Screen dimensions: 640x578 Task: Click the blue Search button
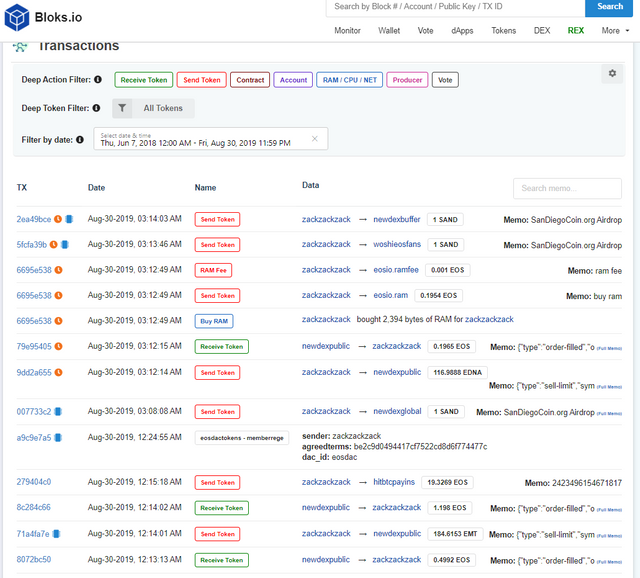click(609, 7)
